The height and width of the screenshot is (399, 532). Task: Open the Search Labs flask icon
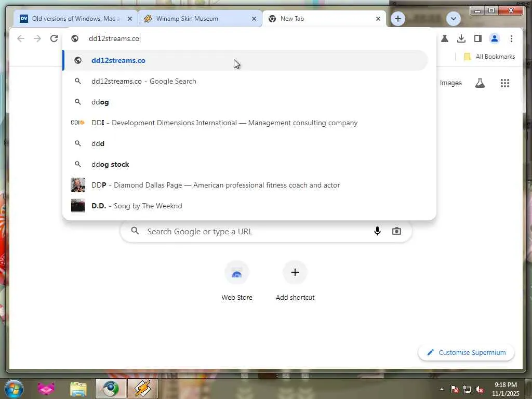tap(480, 83)
